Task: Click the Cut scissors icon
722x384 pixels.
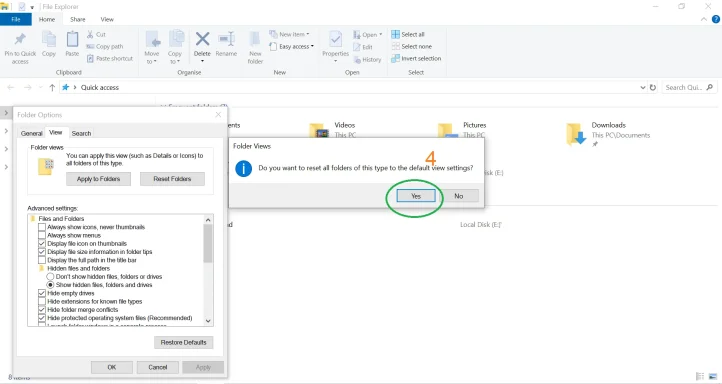Action: pyautogui.click(x=90, y=35)
